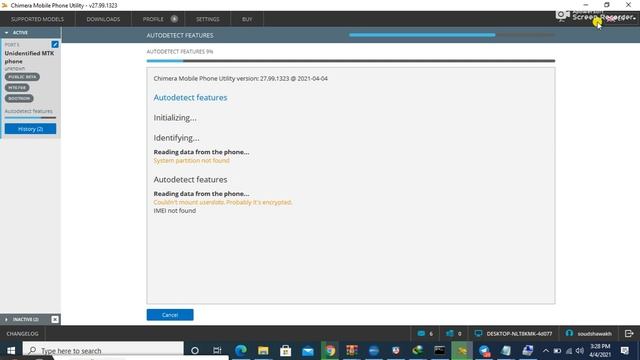Open Microsoft Store from taskbar
This screenshot has width=640, height=360.
point(285,351)
